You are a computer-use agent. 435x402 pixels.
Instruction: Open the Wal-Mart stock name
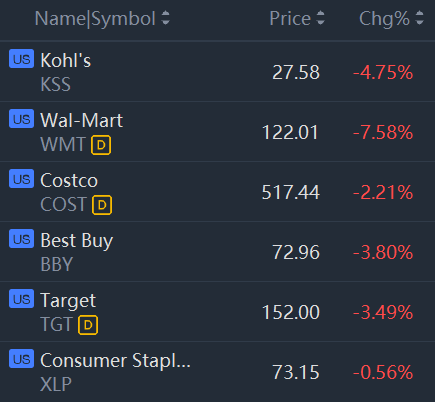(82, 120)
